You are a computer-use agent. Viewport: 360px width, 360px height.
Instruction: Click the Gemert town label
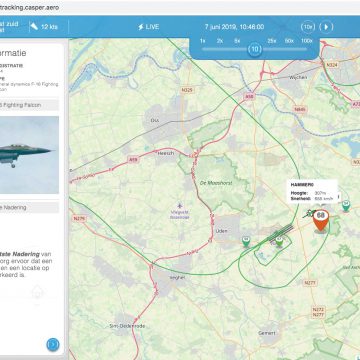pos(267,333)
